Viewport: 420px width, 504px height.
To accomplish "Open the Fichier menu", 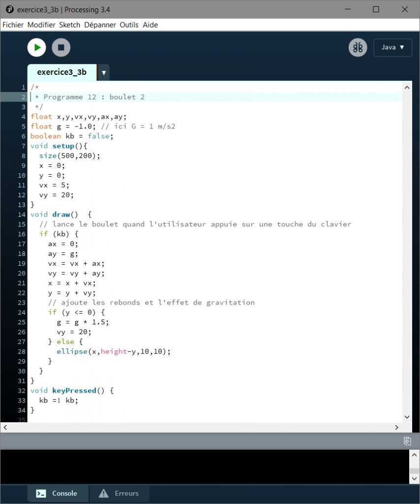I will tap(13, 25).
